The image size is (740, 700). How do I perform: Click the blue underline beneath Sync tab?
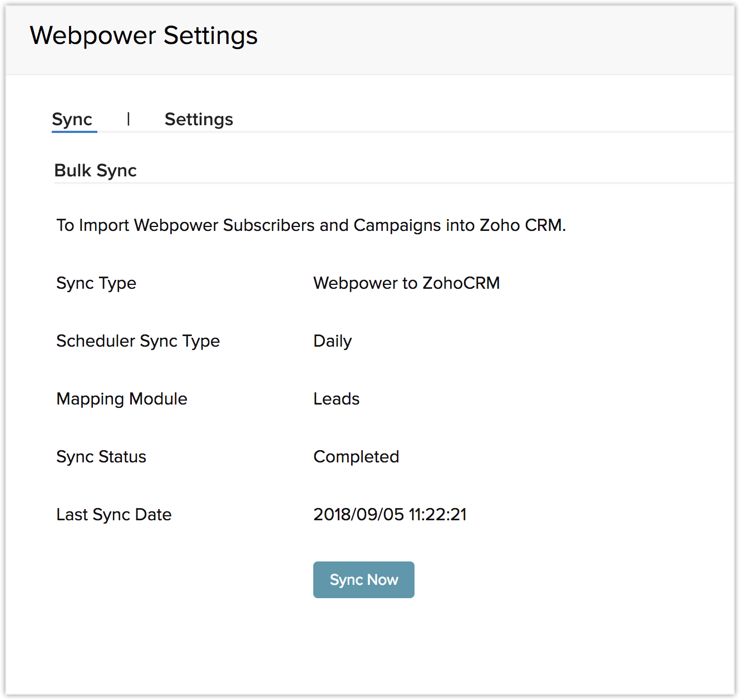point(75,132)
